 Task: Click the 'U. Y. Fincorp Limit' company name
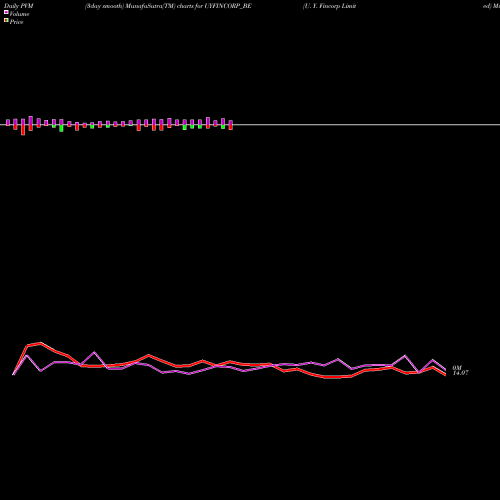pyautogui.click(x=329, y=6)
